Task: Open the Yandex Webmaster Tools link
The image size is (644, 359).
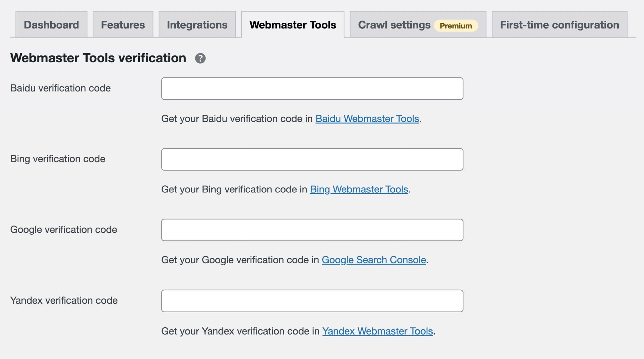Action: pyautogui.click(x=378, y=331)
